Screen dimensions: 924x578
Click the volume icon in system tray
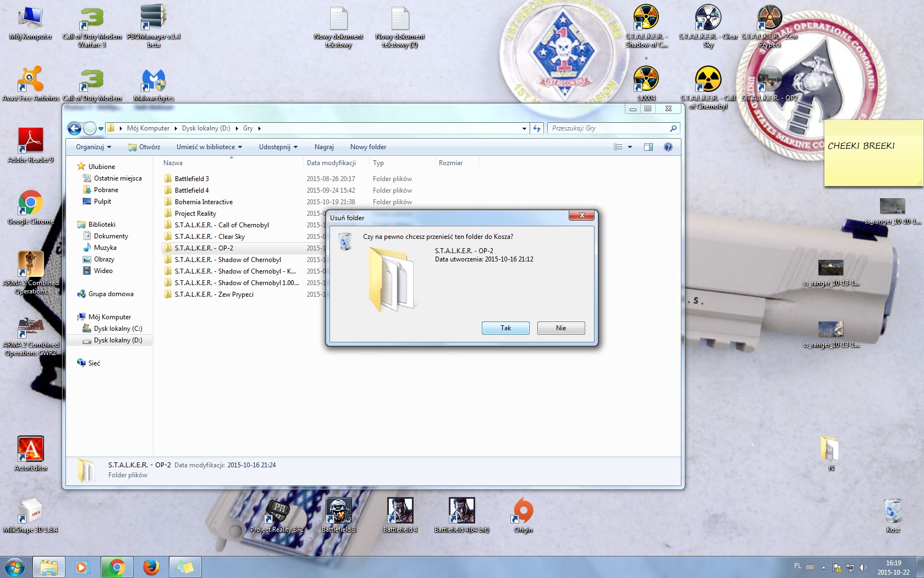tap(864, 567)
